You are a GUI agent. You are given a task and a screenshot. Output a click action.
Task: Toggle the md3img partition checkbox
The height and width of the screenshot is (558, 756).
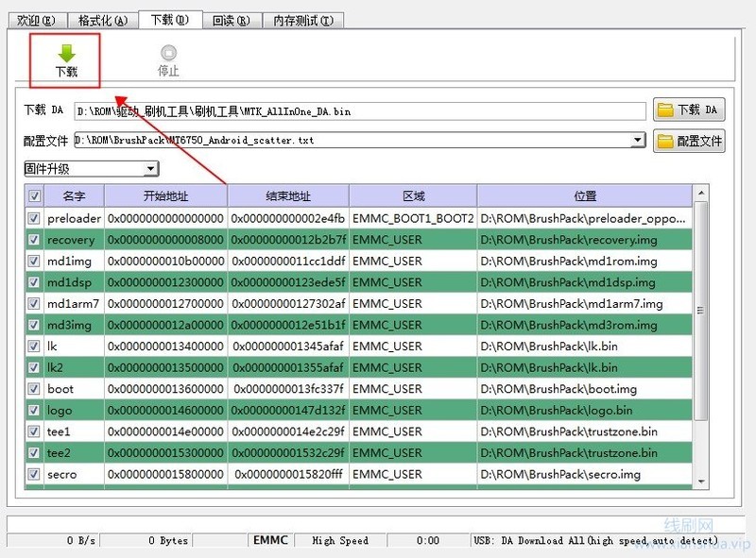pos(34,325)
